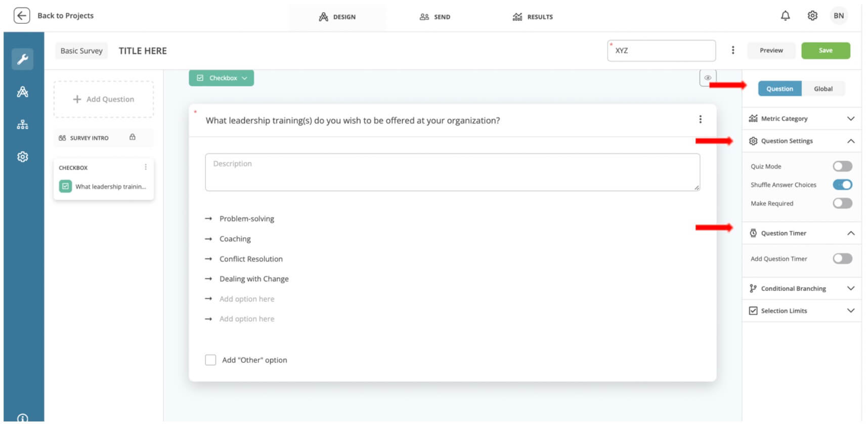Expand Selection Limits section
This screenshot has height=424, width=868.
point(851,311)
